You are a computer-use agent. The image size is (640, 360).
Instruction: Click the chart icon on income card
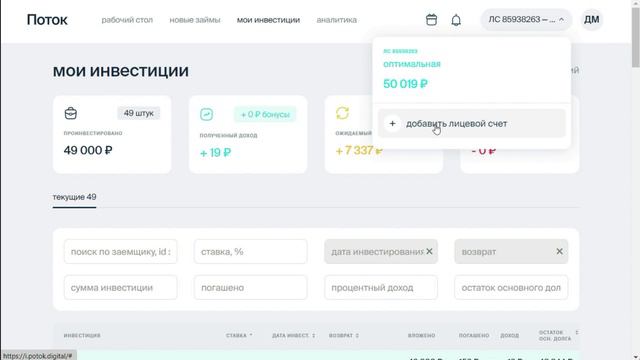pos(207,114)
